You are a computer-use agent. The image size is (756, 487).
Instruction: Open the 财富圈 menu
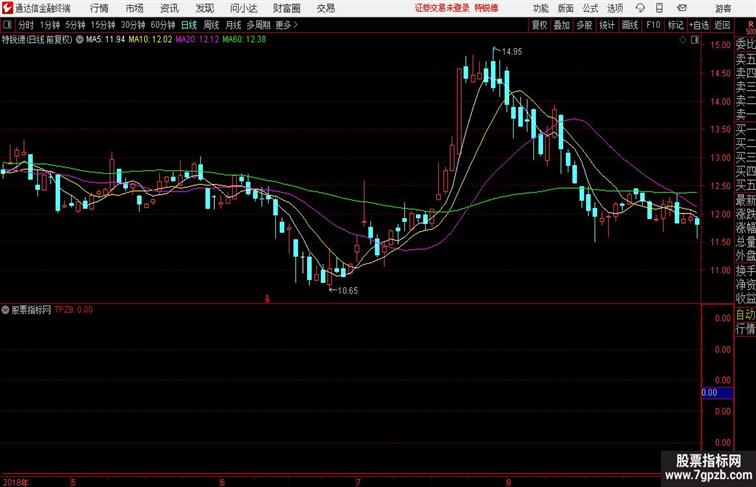pyautogui.click(x=286, y=8)
